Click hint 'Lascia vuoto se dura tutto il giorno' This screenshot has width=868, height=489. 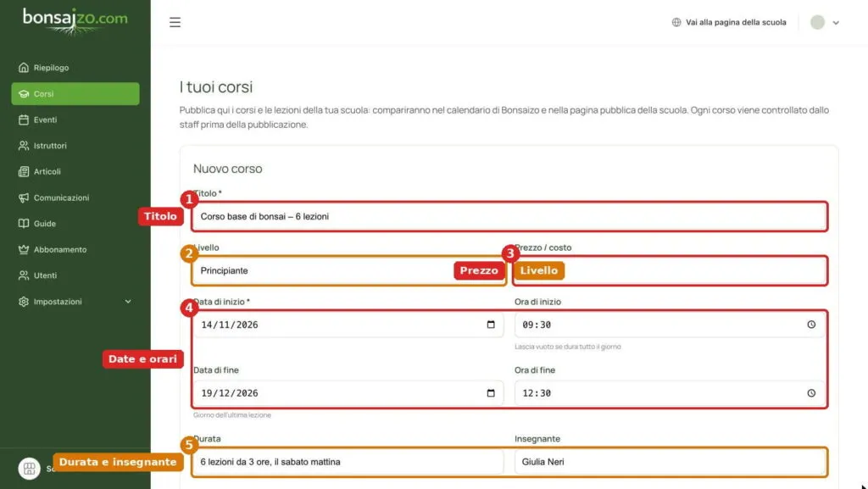pyautogui.click(x=567, y=347)
